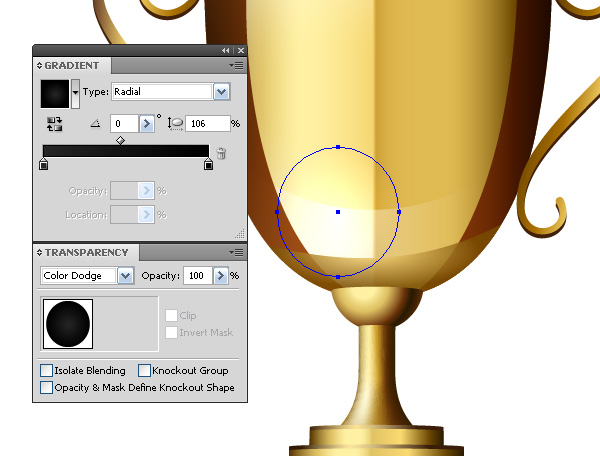The height and width of the screenshot is (456, 600).
Task: Click the circle's left anchor point
Action: pos(277,212)
